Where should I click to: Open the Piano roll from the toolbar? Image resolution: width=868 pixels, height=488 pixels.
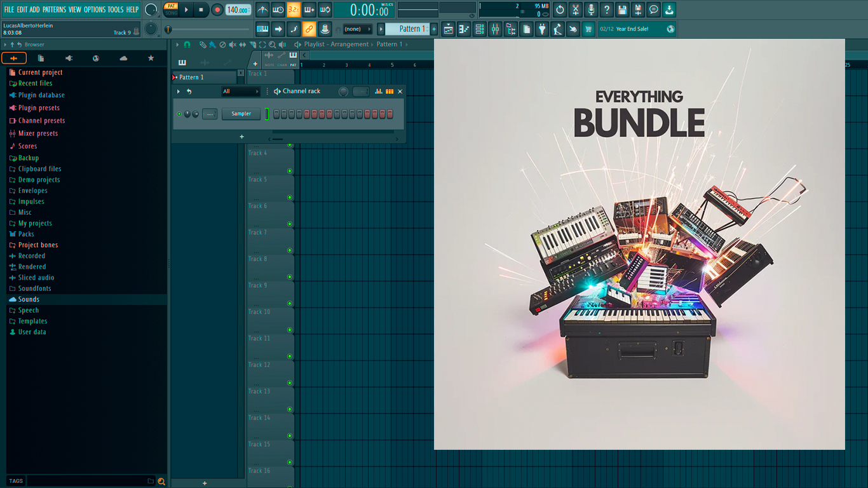tap(464, 29)
